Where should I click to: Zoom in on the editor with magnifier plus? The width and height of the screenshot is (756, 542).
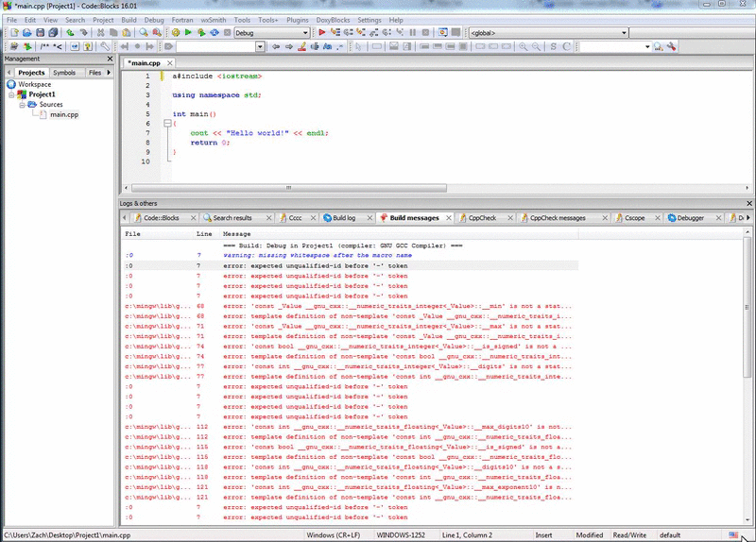(523, 46)
